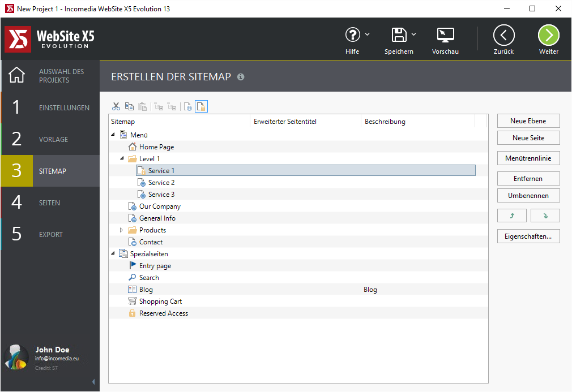The image size is (572, 392).
Task: Click the Copy icon in sitemap toolbar
Action: point(129,106)
